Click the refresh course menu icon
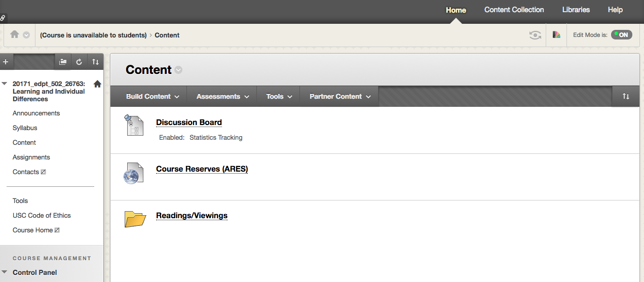The width and height of the screenshot is (644, 282). (79, 62)
